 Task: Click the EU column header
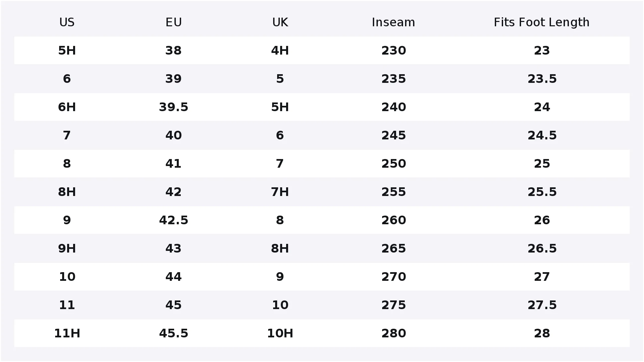tap(173, 22)
